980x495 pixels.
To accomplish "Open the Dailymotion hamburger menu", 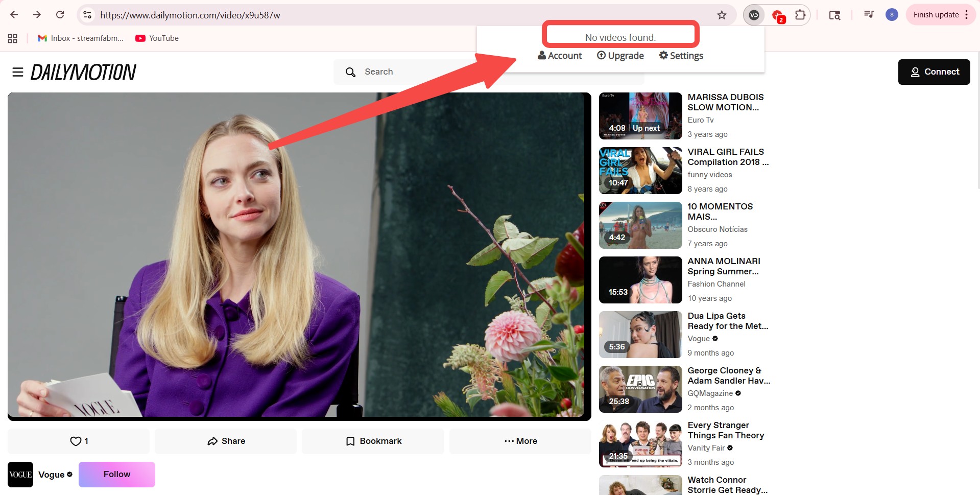I will point(18,72).
